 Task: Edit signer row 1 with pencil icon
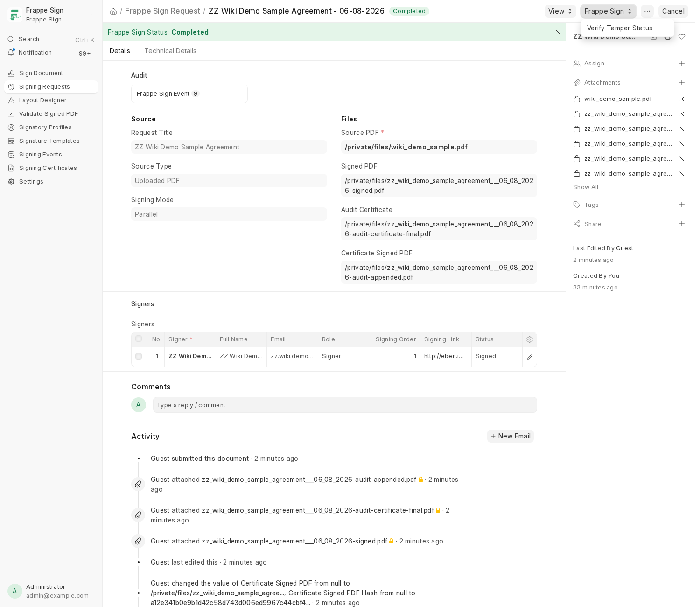click(530, 357)
